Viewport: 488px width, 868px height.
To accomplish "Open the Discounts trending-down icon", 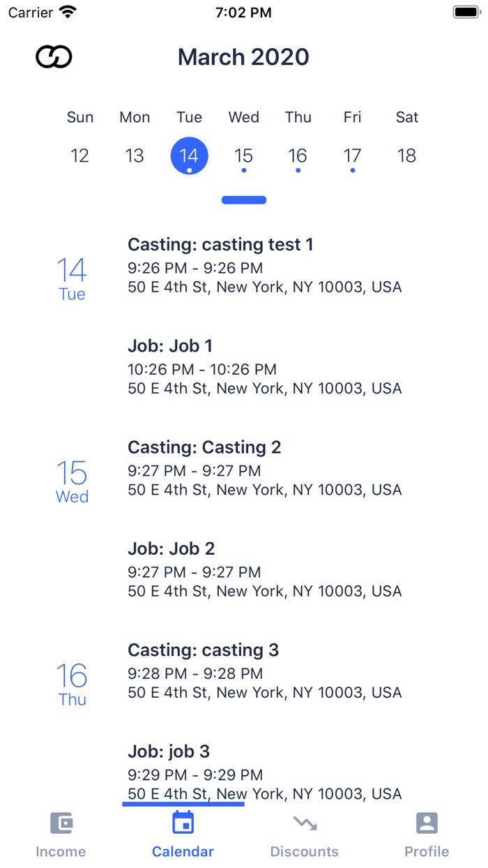I will 305,823.
